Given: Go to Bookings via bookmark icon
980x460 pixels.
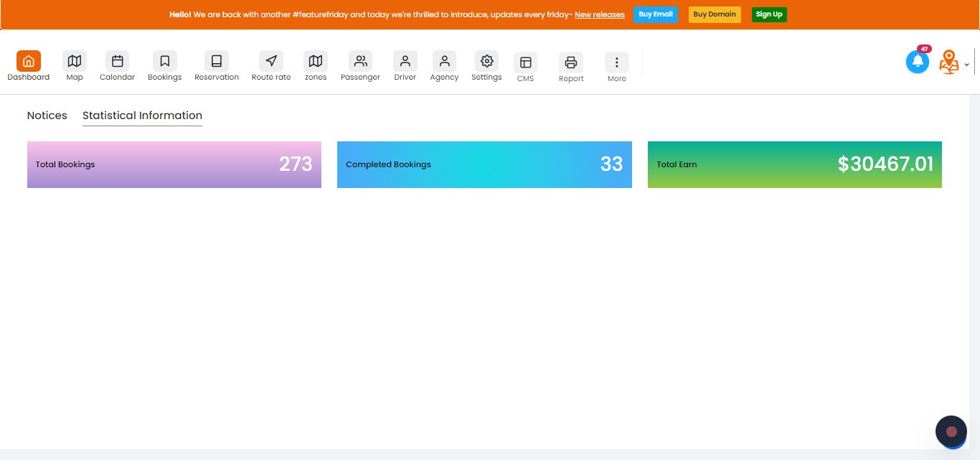Looking at the screenshot, I should click(165, 61).
